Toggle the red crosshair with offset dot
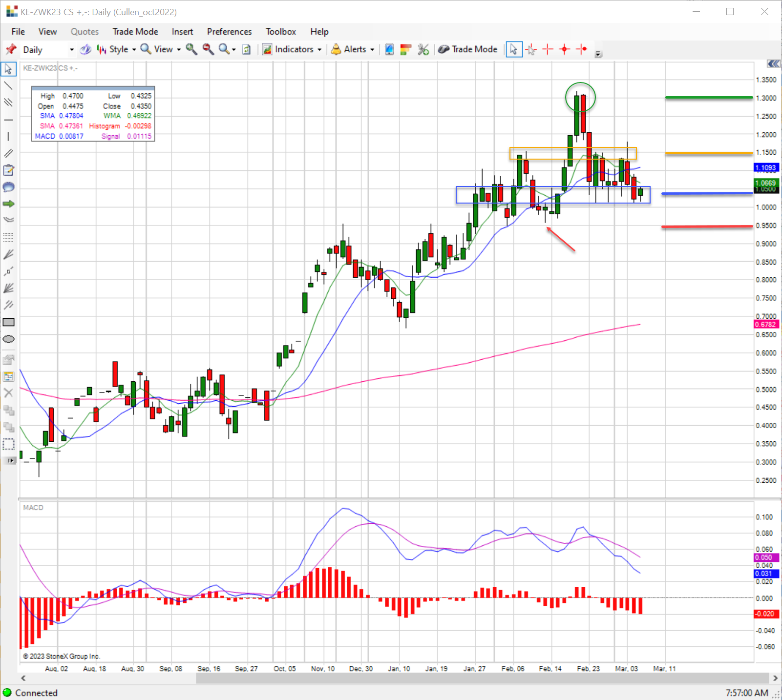The height and width of the screenshot is (700, 782). (582, 49)
